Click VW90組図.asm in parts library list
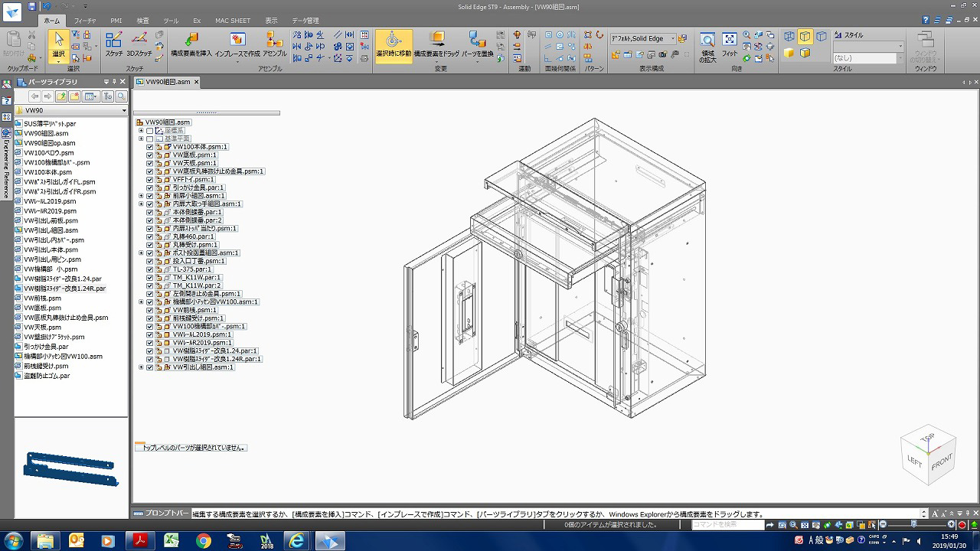Viewport: 980px width, 551px height. [x=45, y=133]
